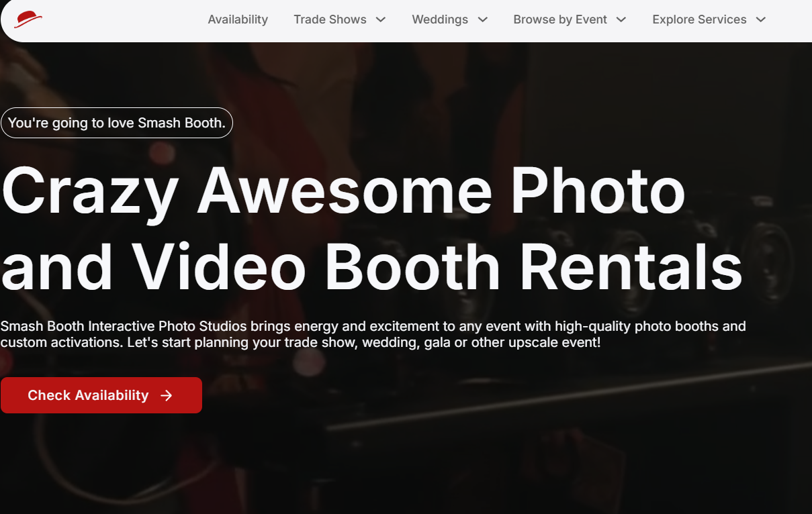Expand the Explore Services chevron
Image resolution: width=812 pixels, height=514 pixels.
click(x=761, y=19)
